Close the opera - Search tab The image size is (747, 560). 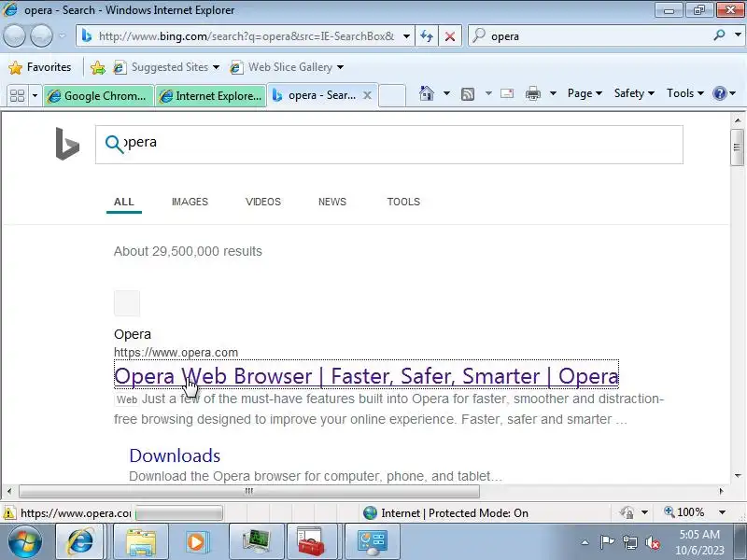[x=367, y=95]
